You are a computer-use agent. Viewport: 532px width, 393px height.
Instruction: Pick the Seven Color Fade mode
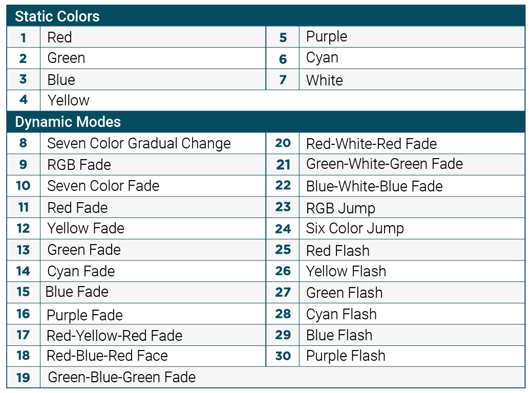(x=103, y=186)
